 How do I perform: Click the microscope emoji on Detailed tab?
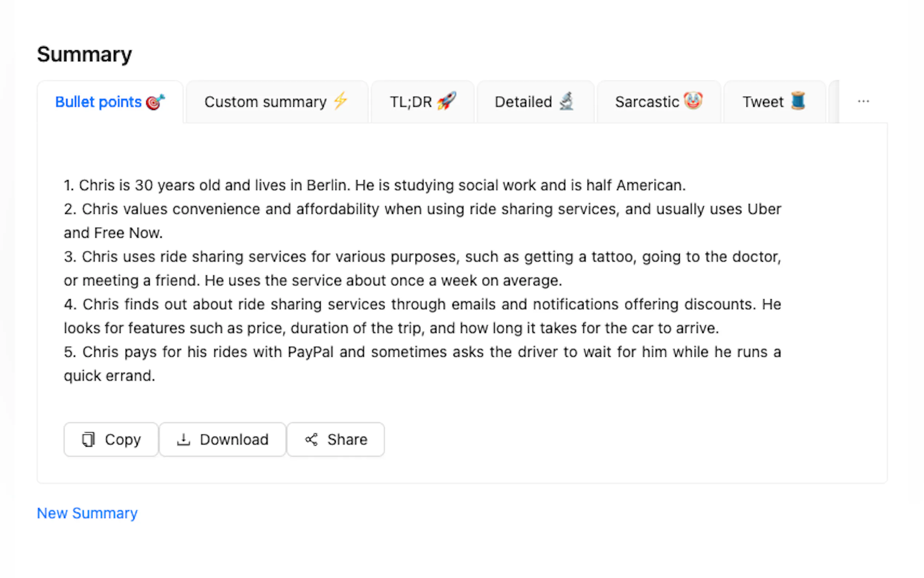(x=566, y=101)
